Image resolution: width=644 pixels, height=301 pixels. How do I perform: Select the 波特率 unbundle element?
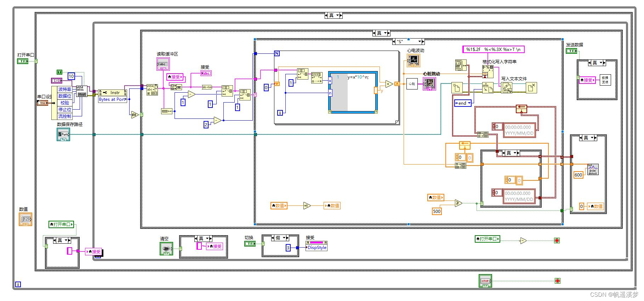pos(64,89)
